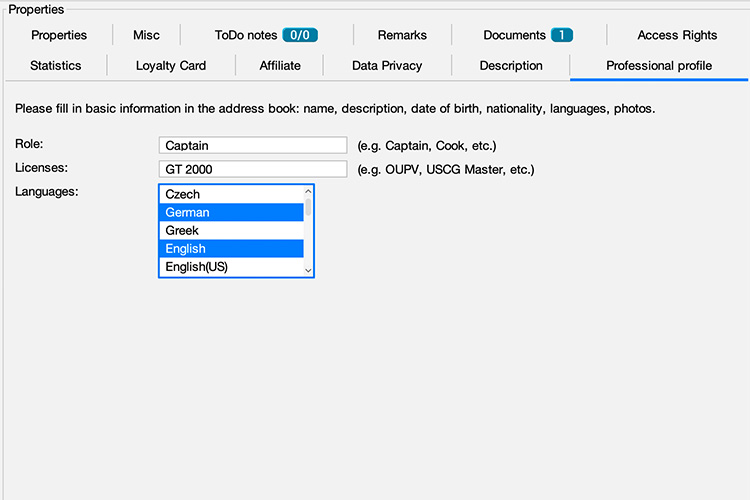Open the Properties tab

(58, 35)
